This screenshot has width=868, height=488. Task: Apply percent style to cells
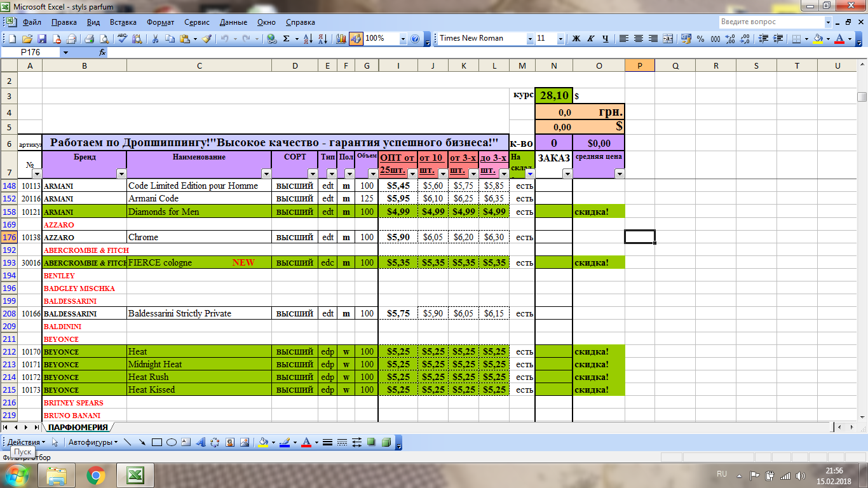click(x=700, y=39)
